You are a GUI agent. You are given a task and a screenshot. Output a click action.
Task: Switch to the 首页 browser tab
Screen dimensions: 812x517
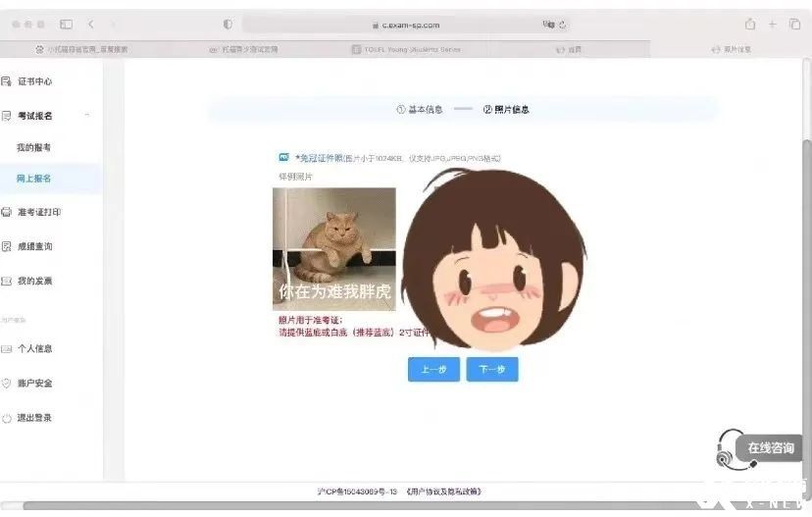tap(569, 49)
